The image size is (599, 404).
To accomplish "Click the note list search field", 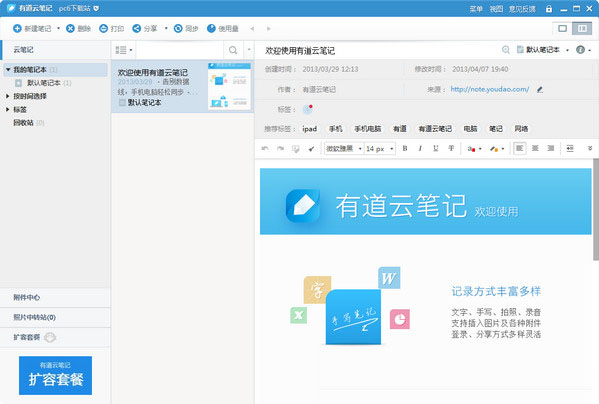I will 180,50.
